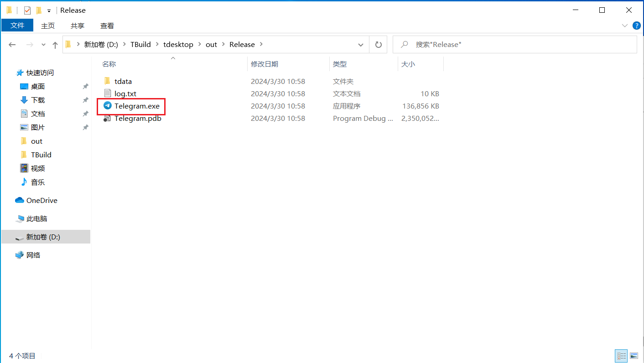Open 视频 in the navigation pane
Image resolution: width=644 pixels, height=363 pixels.
point(38,168)
